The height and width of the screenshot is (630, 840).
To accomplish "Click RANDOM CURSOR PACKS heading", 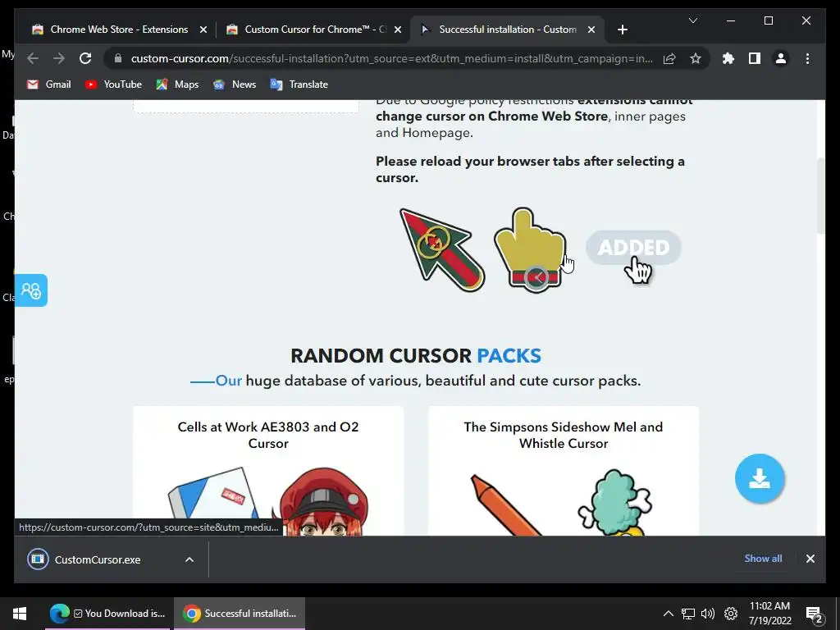I will point(416,356).
